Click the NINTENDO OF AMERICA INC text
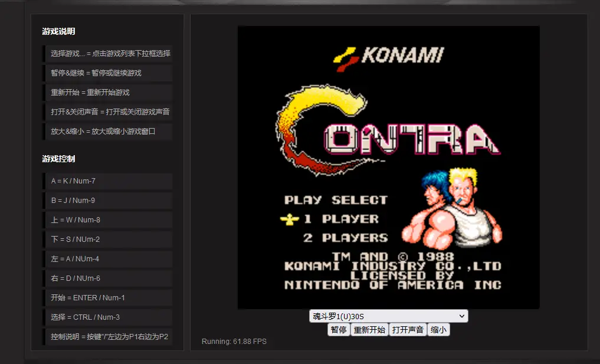600x364 pixels. [x=392, y=285]
